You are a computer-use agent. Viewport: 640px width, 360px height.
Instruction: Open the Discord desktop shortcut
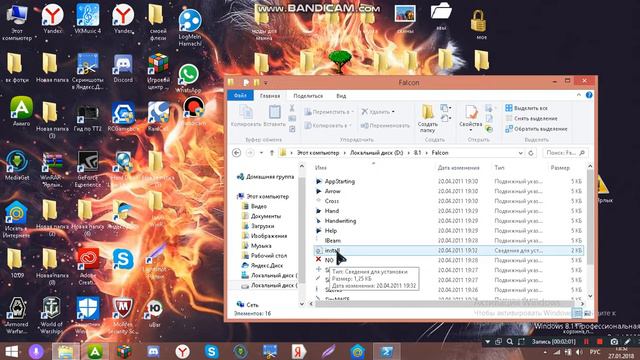pyautogui.click(x=123, y=69)
